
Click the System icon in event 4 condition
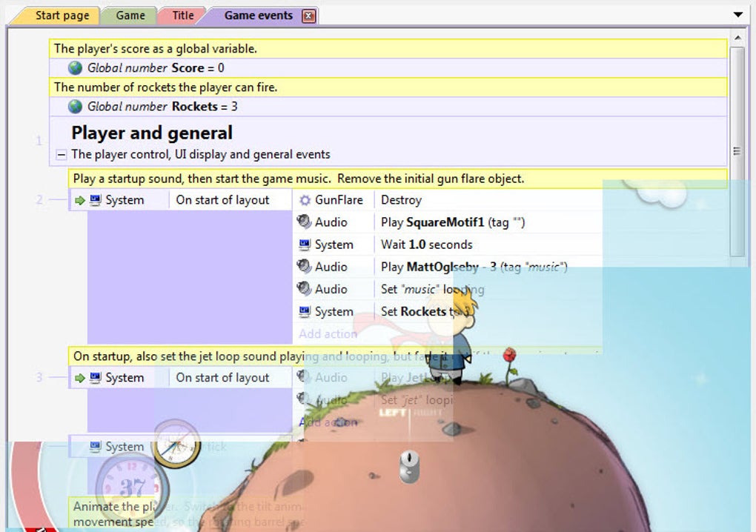[x=96, y=447]
